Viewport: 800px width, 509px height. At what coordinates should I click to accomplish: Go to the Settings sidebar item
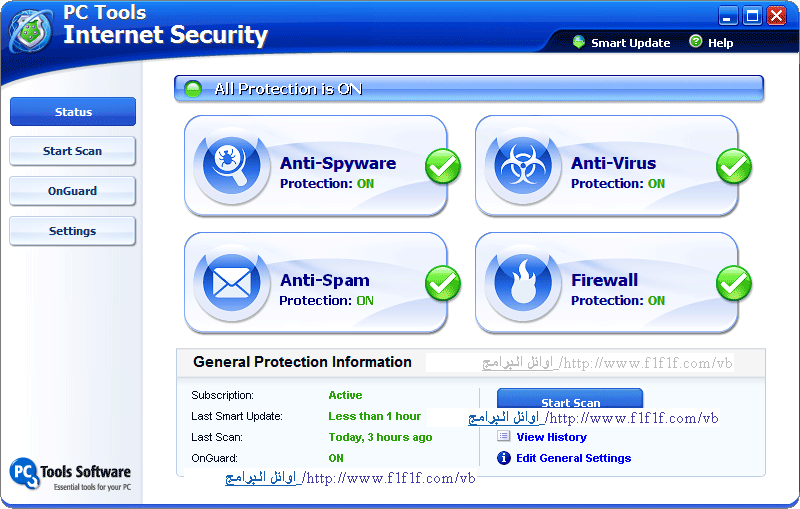pos(73,231)
